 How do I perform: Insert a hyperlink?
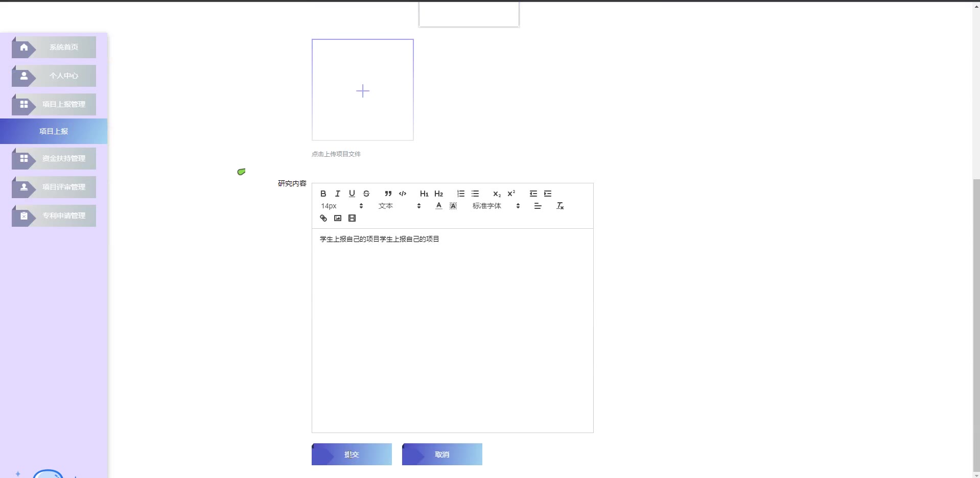[x=323, y=218]
